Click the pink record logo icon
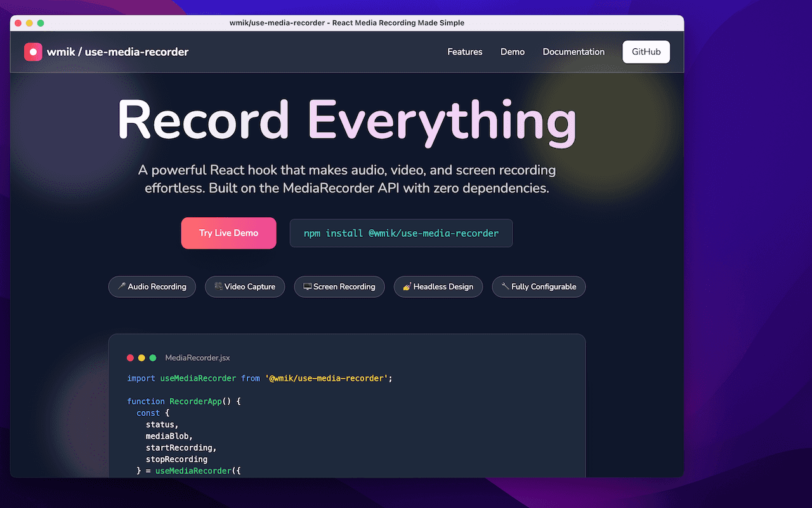The image size is (812, 508). coord(33,52)
